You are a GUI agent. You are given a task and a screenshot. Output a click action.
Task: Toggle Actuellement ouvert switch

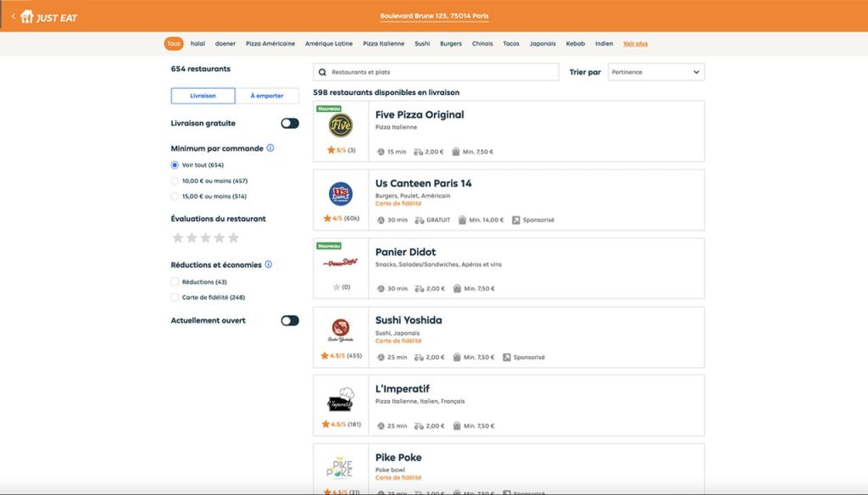[290, 320]
